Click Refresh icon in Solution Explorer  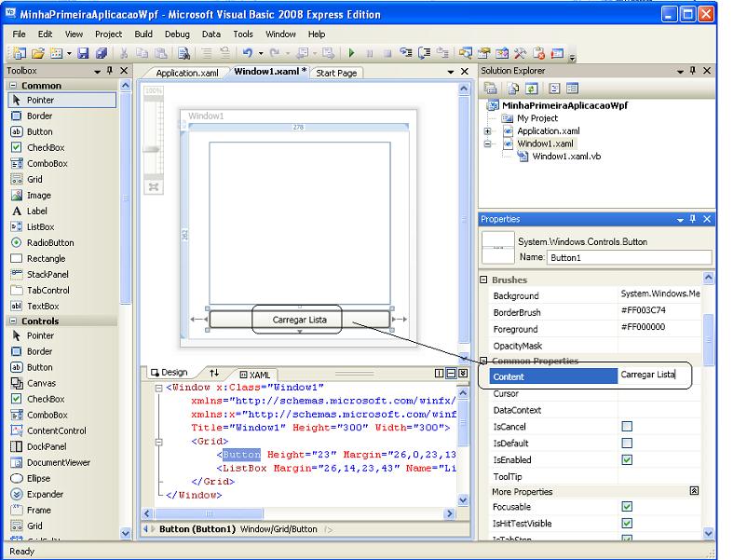[531, 89]
